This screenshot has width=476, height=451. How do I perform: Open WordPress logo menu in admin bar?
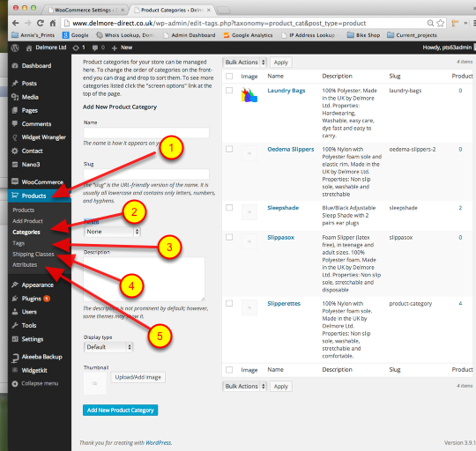coord(15,48)
